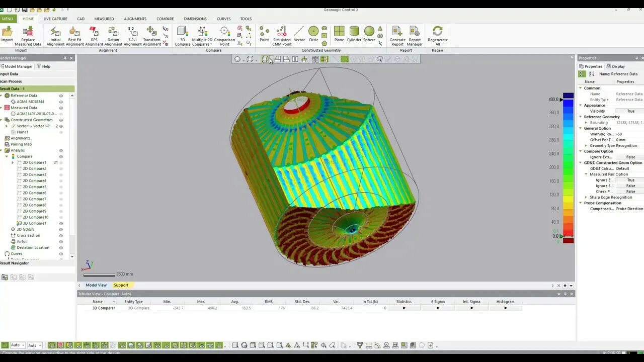
Task: Collapse the Appearance section in Properties
Action: [x=580, y=106]
